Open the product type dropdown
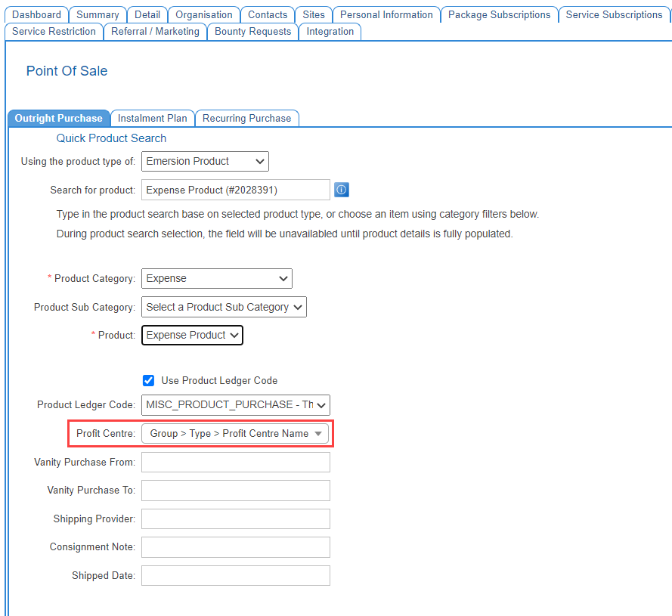Viewport: 672px width, 616px height. click(205, 161)
